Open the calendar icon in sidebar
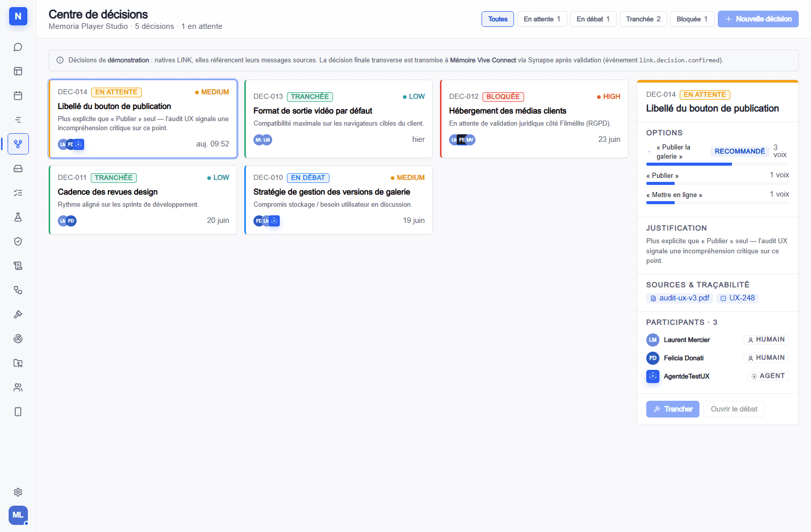 [x=18, y=96]
